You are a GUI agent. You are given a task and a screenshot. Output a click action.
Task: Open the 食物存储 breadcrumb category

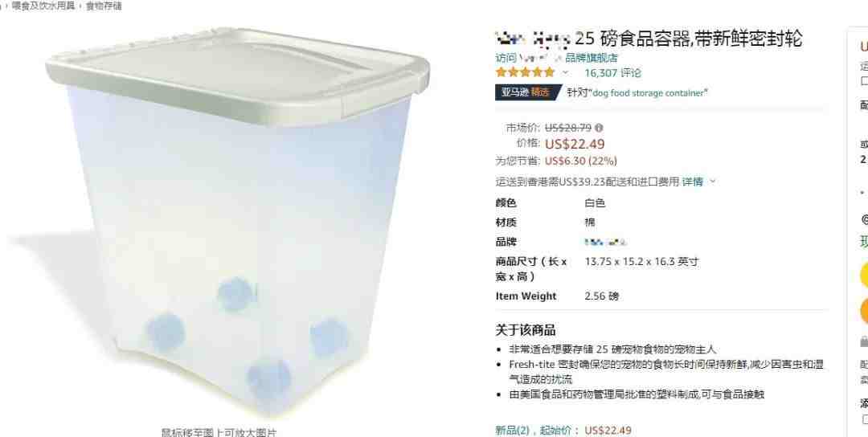104,6
